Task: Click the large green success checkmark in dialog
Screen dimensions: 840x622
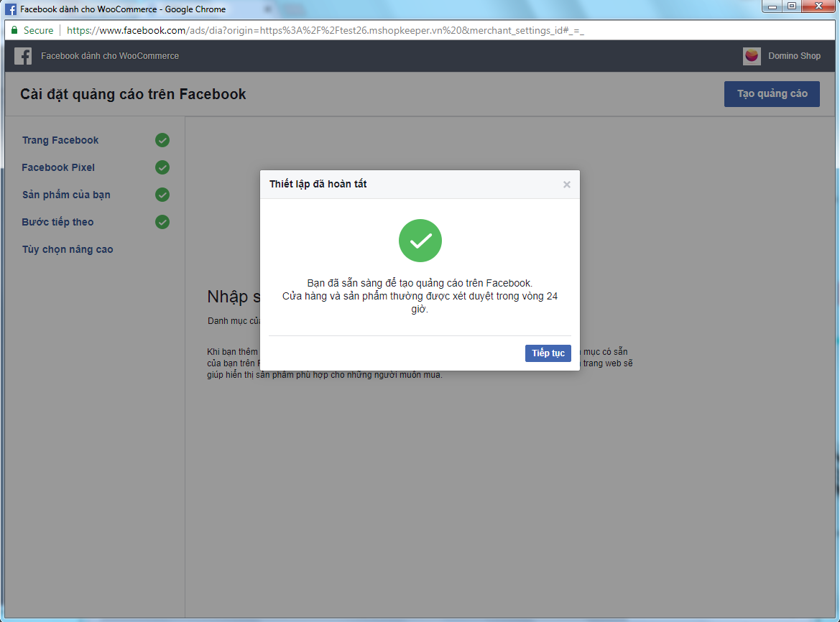Action: click(x=420, y=241)
